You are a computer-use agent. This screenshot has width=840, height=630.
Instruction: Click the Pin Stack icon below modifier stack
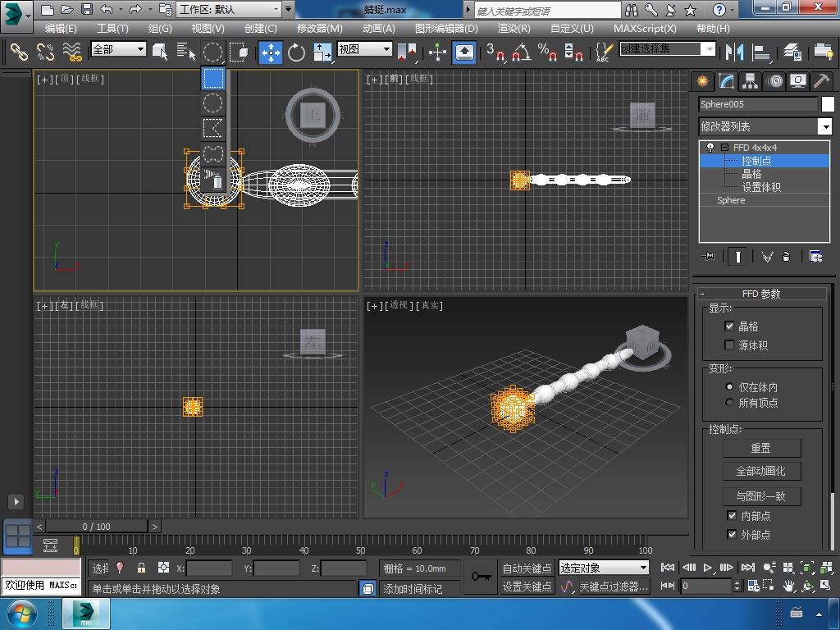point(709,257)
